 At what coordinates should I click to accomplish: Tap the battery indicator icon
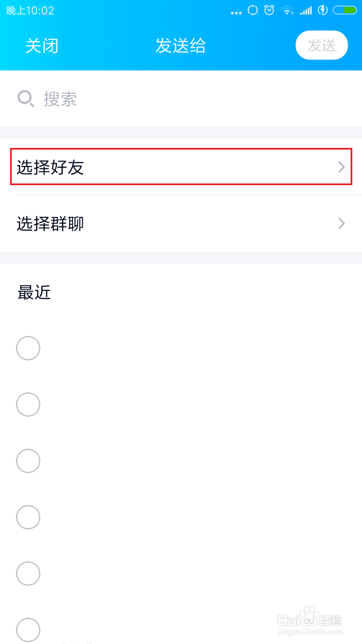(345, 10)
